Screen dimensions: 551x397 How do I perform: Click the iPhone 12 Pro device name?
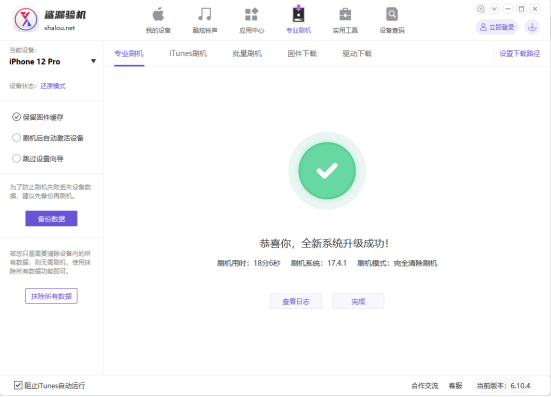[35, 61]
